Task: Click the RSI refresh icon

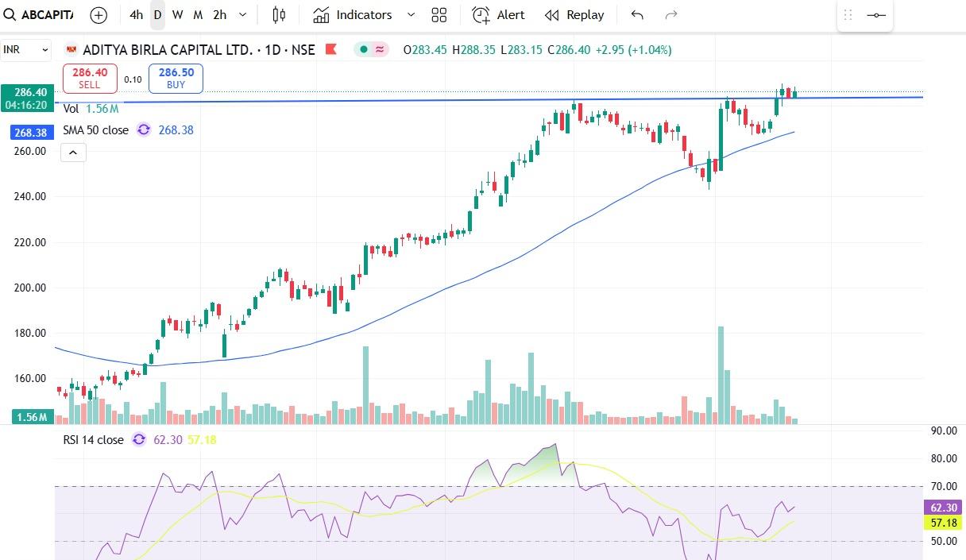Action: tap(139, 439)
